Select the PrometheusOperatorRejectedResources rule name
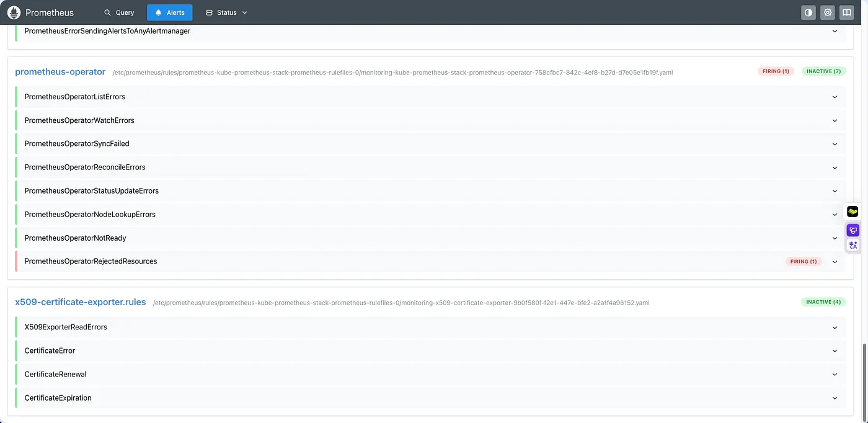Image resolution: width=868 pixels, height=423 pixels. tap(91, 262)
